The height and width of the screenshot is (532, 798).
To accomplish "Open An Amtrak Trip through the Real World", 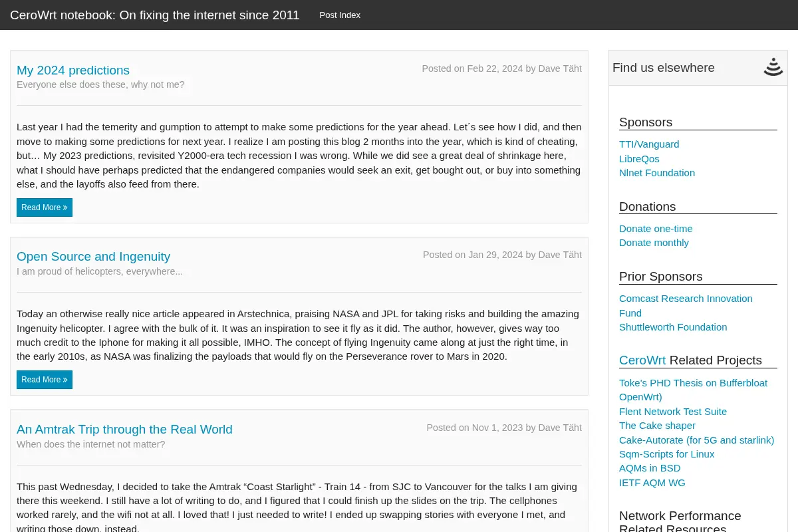I will [x=124, y=429].
